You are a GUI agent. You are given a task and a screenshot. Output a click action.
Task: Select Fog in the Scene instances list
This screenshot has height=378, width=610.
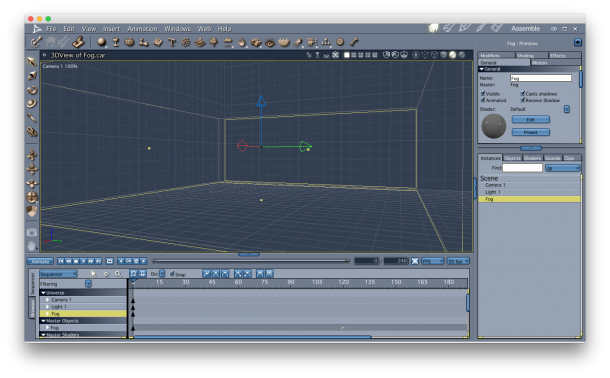click(x=529, y=199)
